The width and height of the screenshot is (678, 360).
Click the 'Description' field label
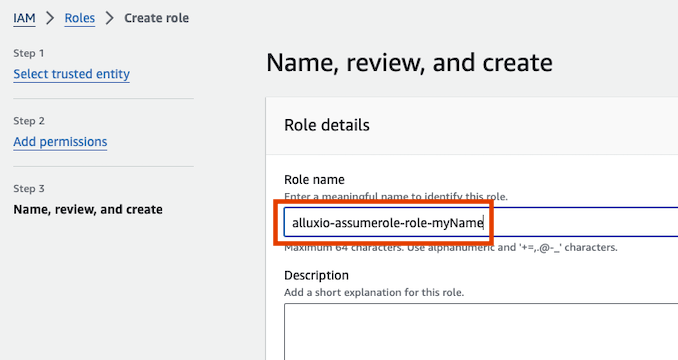(x=317, y=276)
